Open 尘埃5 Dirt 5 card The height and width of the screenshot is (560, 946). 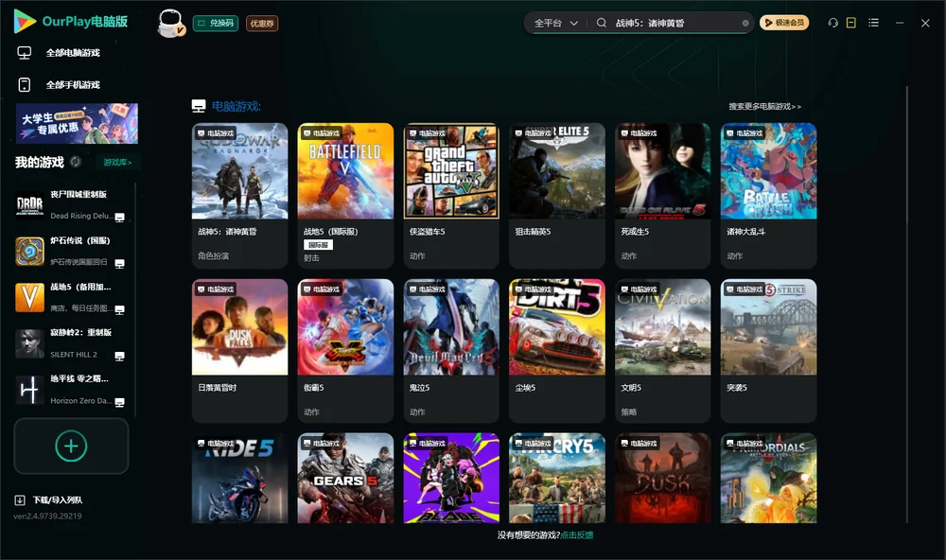(557, 351)
